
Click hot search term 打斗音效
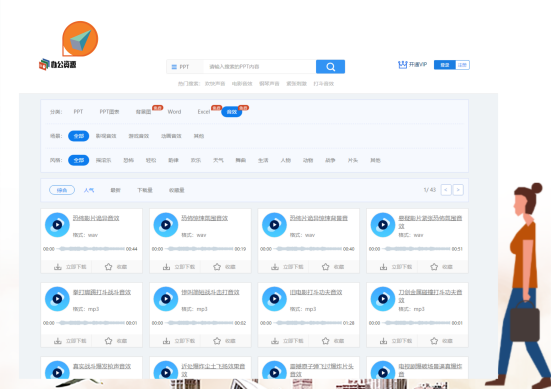(x=324, y=84)
